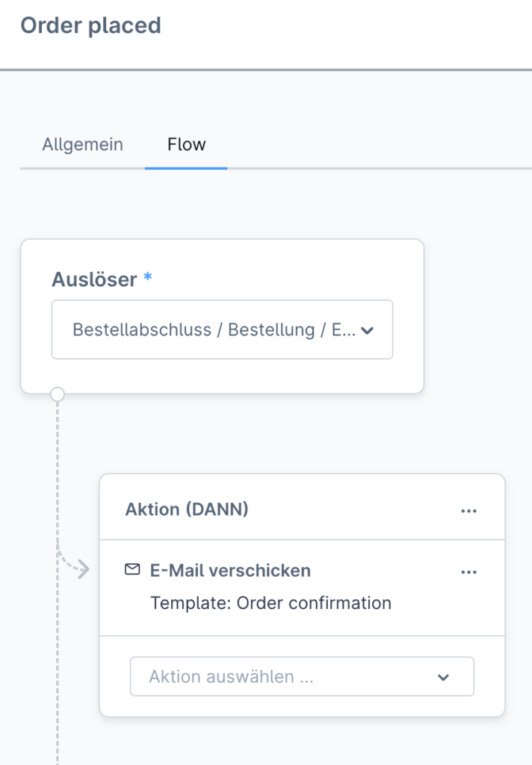This screenshot has height=765, width=532.
Task: Click the Auslöser field label
Action: [94, 279]
